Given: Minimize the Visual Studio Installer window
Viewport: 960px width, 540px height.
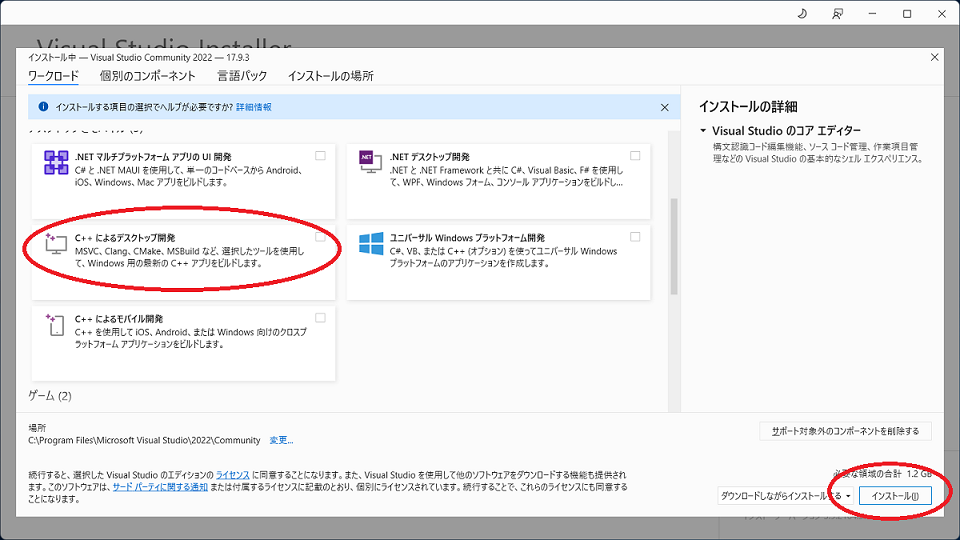Looking at the screenshot, I should tap(872, 13).
